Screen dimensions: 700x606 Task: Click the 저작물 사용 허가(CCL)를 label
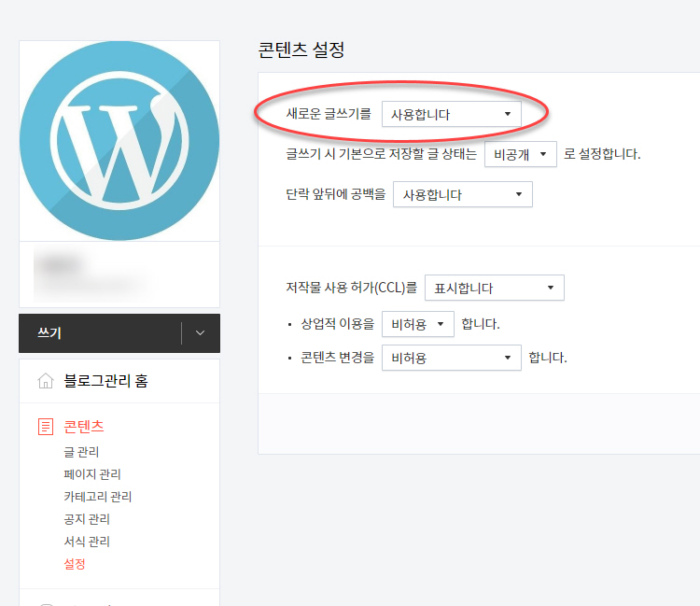(x=351, y=288)
